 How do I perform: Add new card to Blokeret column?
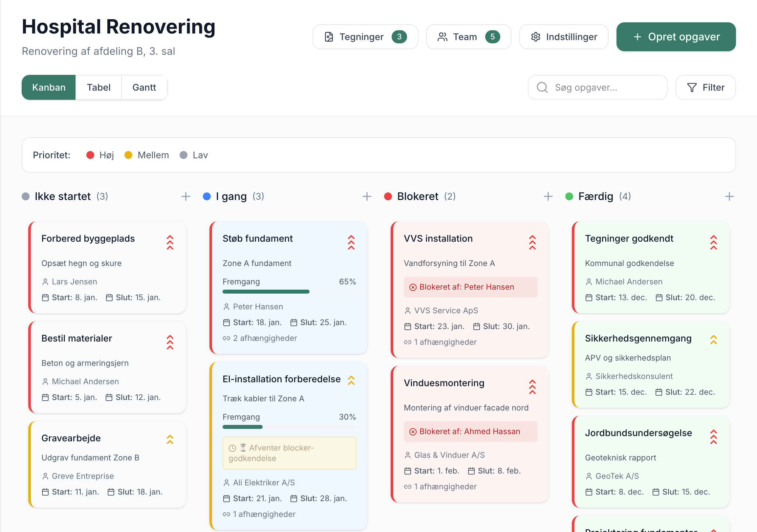click(548, 197)
